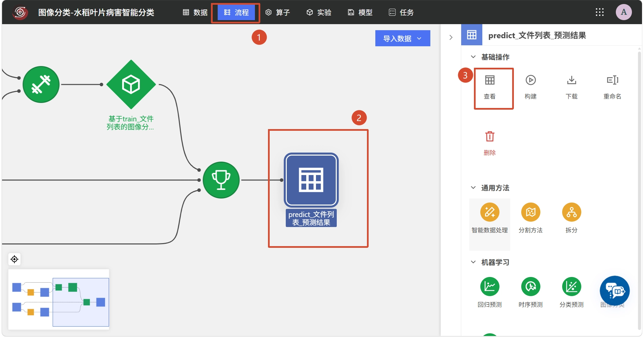
Task: Collapse the 通用方法 section
Action: point(473,187)
